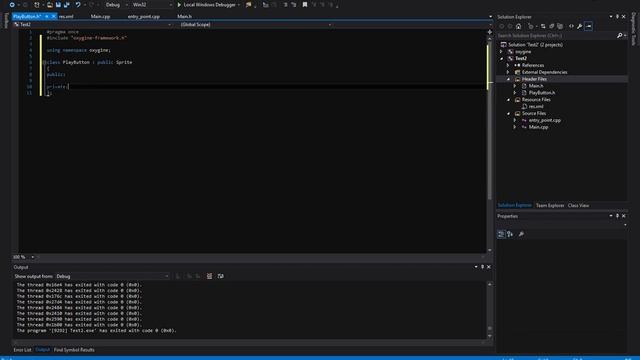Close the PlayButton.h tab

[53, 16]
